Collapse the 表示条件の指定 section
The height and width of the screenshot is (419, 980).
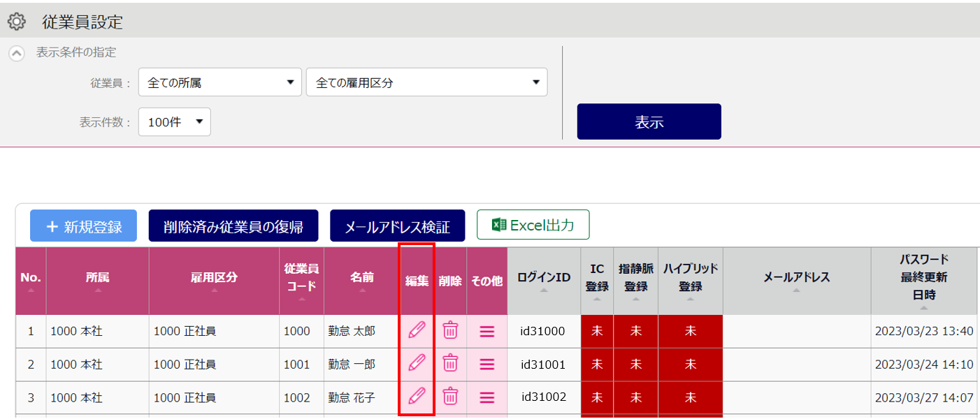click(x=17, y=53)
